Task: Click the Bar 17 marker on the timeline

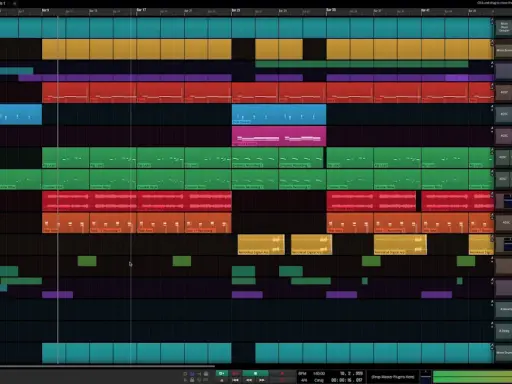Action: tap(141, 10)
